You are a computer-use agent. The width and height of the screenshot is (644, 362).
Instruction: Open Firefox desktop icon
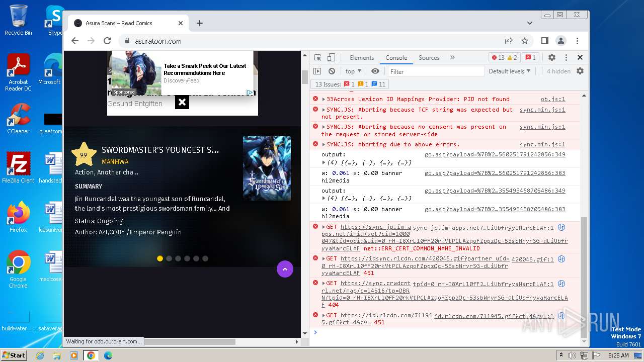(18, 217)
